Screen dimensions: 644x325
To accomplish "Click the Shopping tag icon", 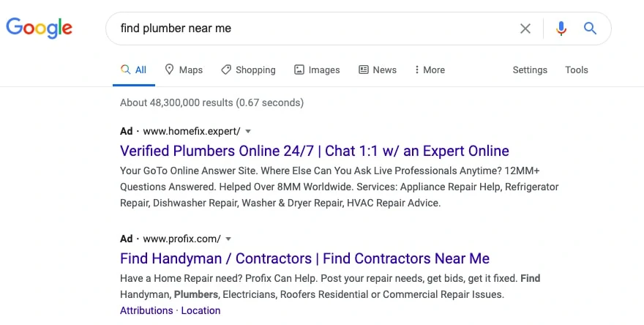I will (x=226, y=70).
